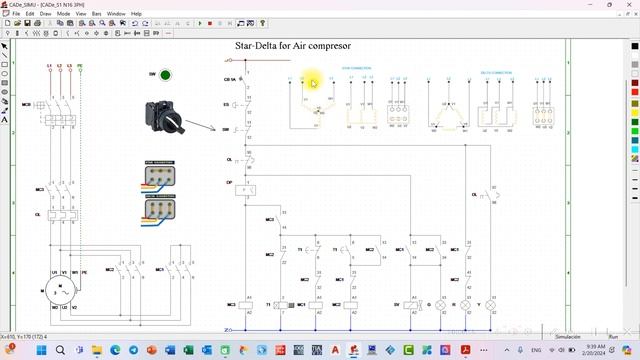This screenshot has height=360, width=640.
Task: Open the power supplies component group
Action: point(7,33)
